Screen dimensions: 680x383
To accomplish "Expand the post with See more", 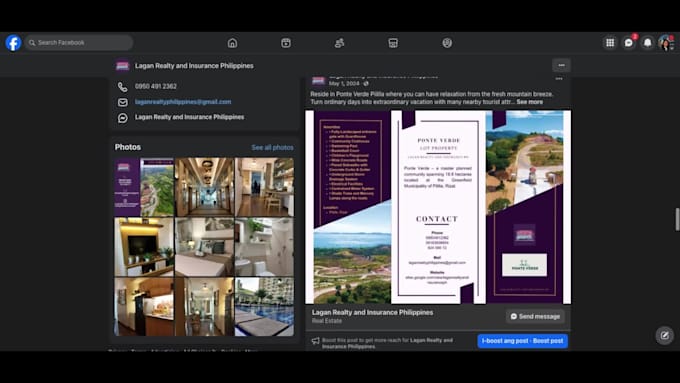I will pyautogui.click(x=530, y=102).
